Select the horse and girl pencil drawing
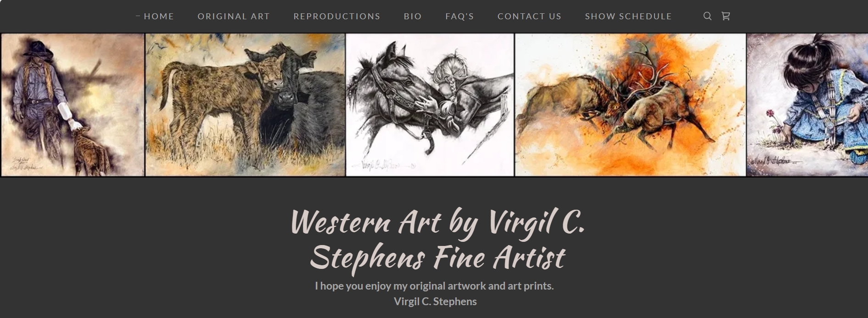The image size is (868, 318). (430, 105)
